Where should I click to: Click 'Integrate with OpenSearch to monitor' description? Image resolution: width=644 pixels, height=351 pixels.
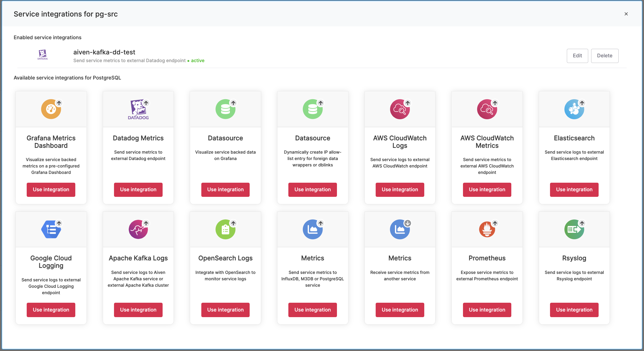(225, 276)
